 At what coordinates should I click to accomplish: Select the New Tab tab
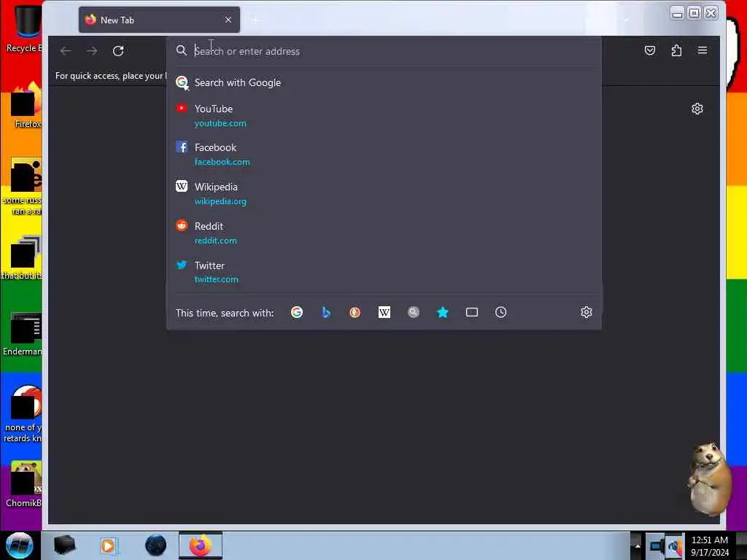click(159, 20)
